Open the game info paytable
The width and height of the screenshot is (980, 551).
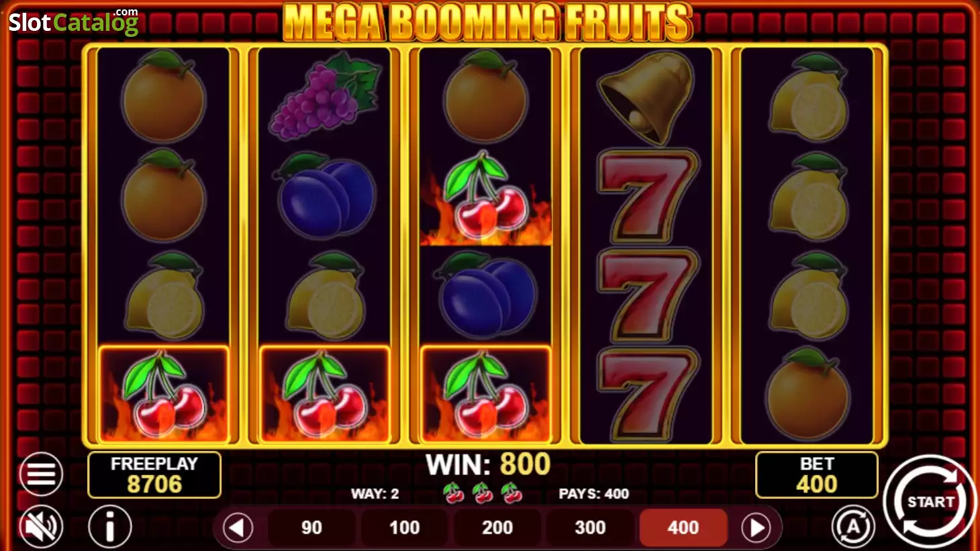[x=110, y=527]
